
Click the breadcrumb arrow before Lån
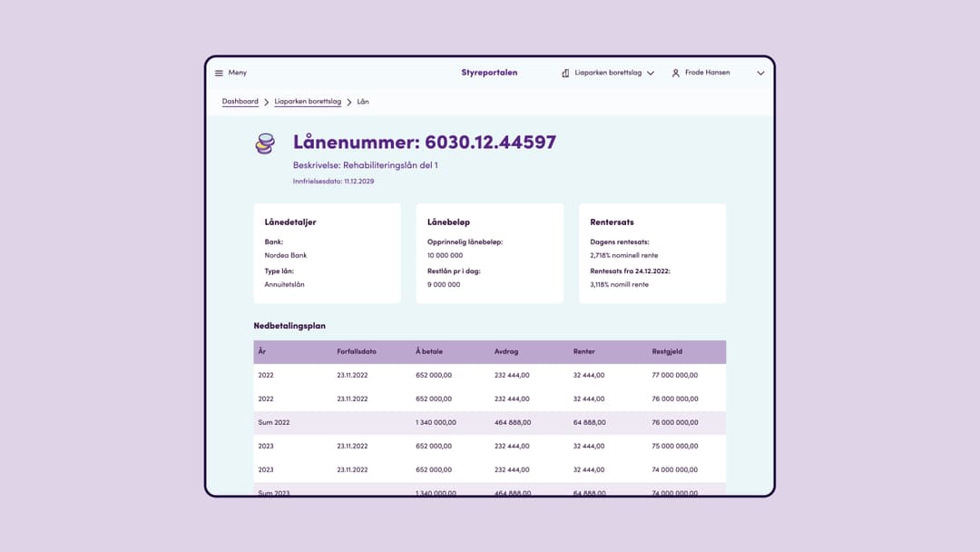349,103
